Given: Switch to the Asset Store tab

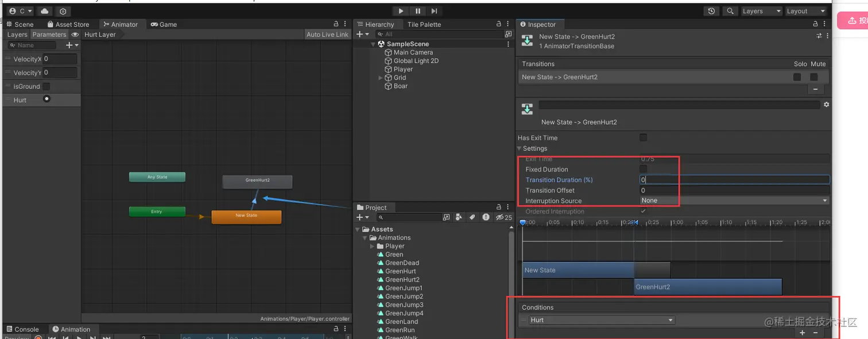Looking at the screenshot, I should (x=68, y=24).
